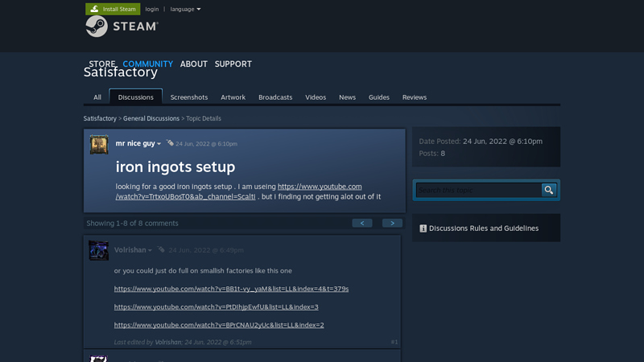Go to next comments page arrow

pos(392,223)
